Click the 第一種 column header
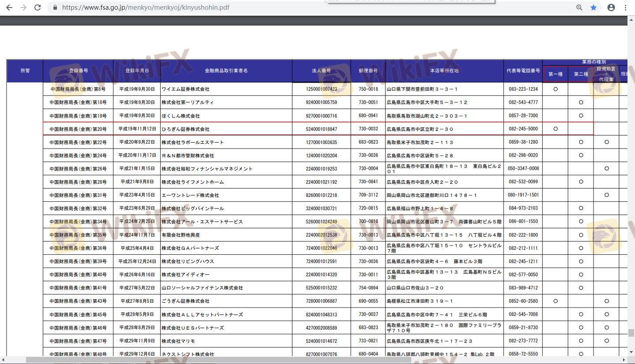 pos(555,74)
